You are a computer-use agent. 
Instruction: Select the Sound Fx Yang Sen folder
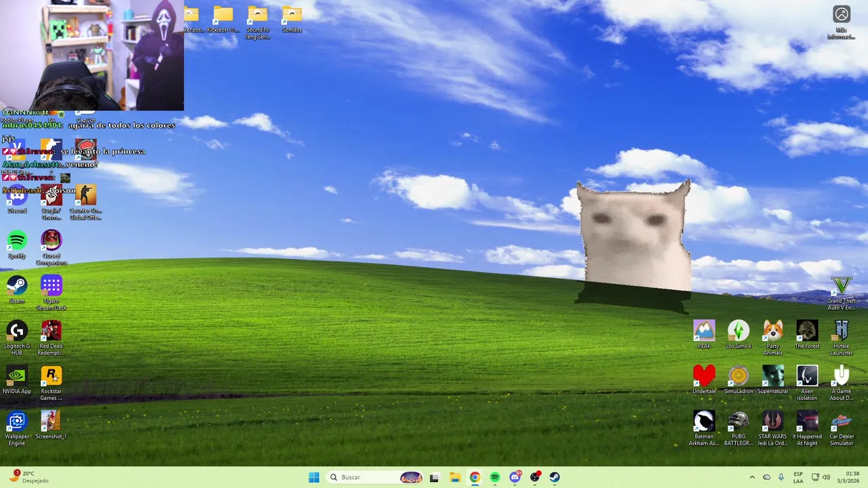coord(258,22)
